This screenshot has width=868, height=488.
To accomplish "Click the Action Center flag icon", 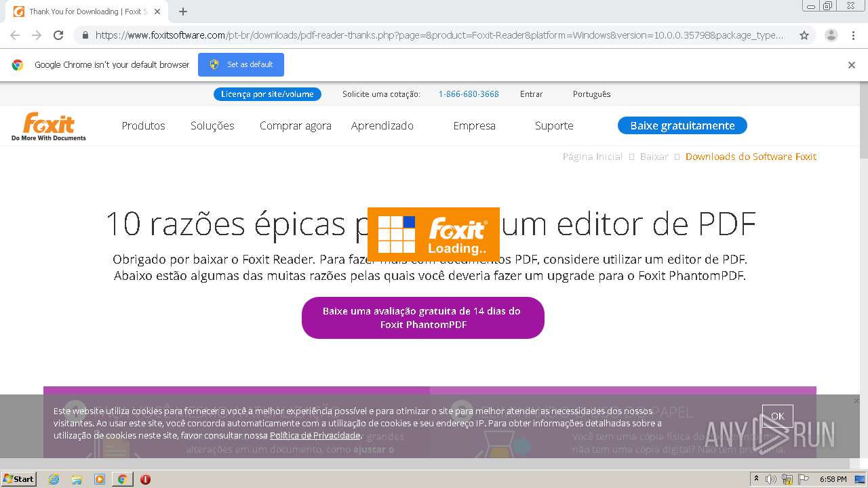I will tap(803, 479).
